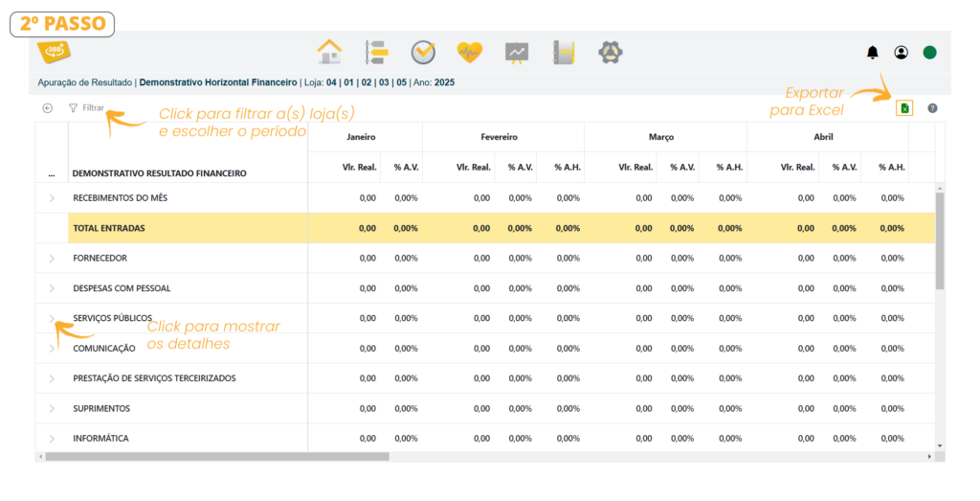This screenshot has width=980, height=501.
Task: Open the Gantt planning bars icon
Action: coord(376,52)
